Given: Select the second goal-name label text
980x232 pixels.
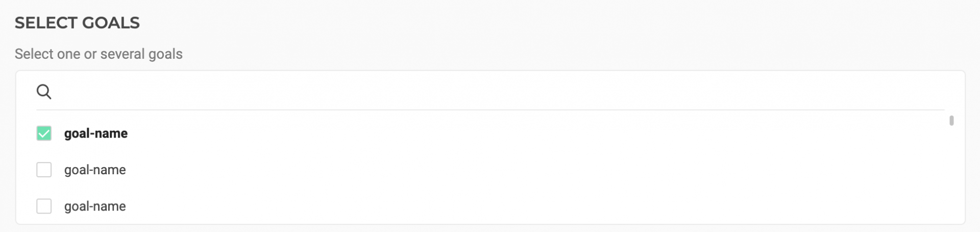Looking at the screenshot, I should 95,170.
